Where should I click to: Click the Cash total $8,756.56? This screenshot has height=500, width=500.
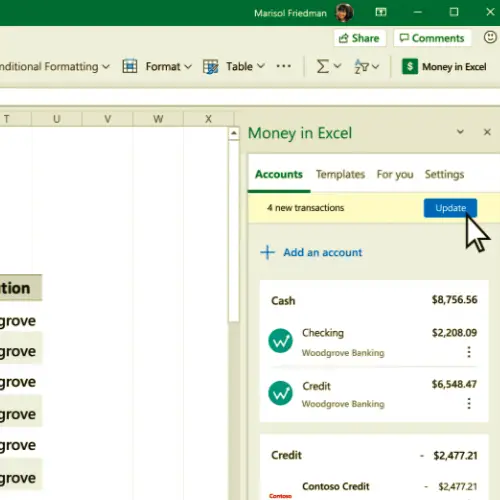click(x=454, y=300)
